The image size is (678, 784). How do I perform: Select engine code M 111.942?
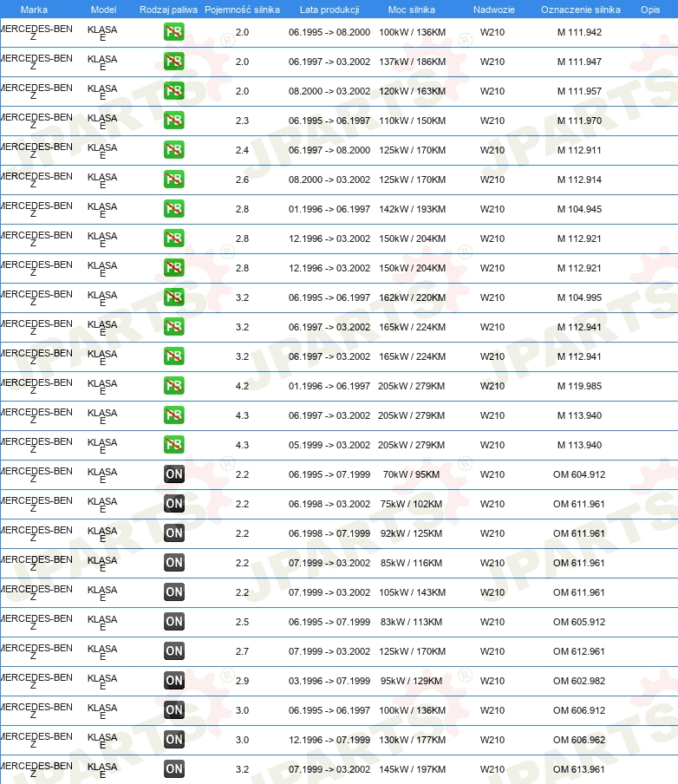[x=579, y=32]
